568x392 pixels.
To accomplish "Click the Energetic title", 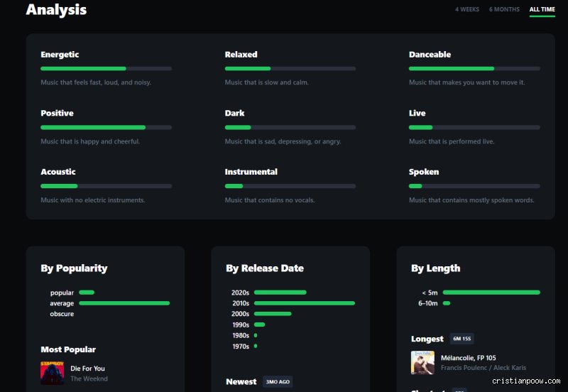I will (x=60, y=55).
